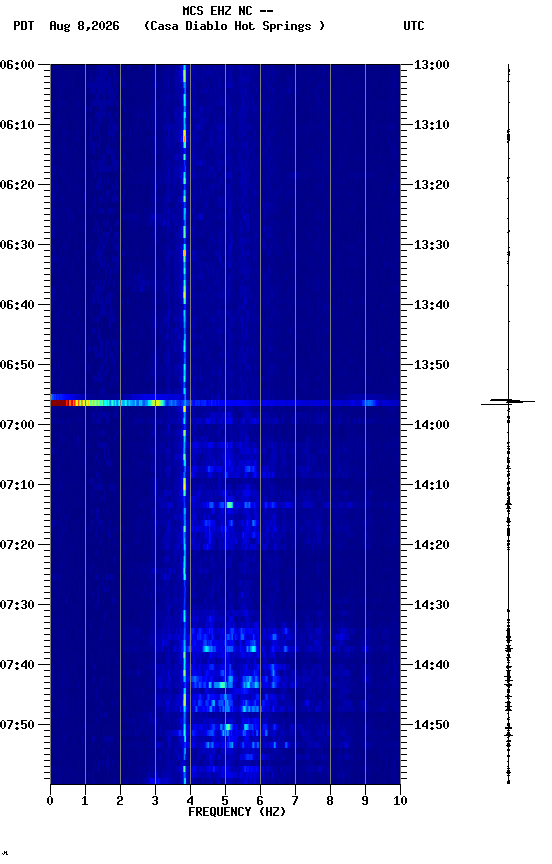The image size is (552, 864).
Task: Click the 14:40 UTC time label
Action: (x=432, y=665)
